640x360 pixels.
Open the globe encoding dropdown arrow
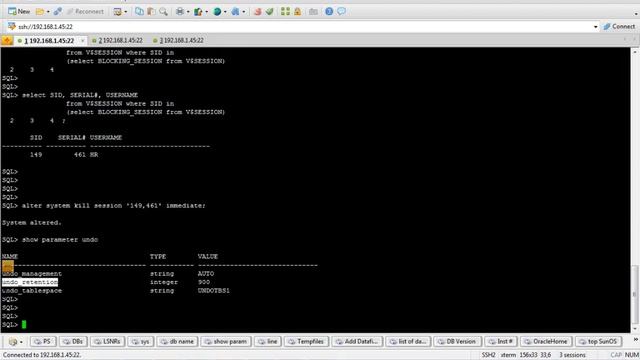225,12
